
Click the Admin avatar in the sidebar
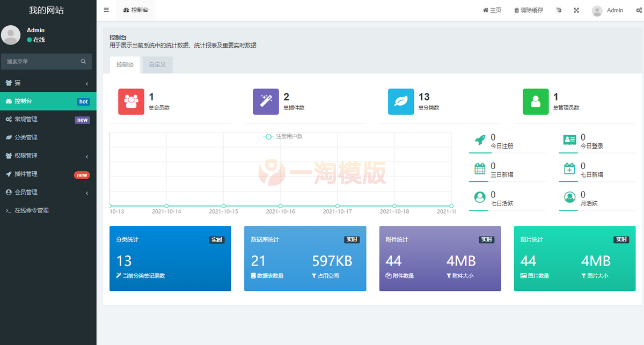point(11,34)
